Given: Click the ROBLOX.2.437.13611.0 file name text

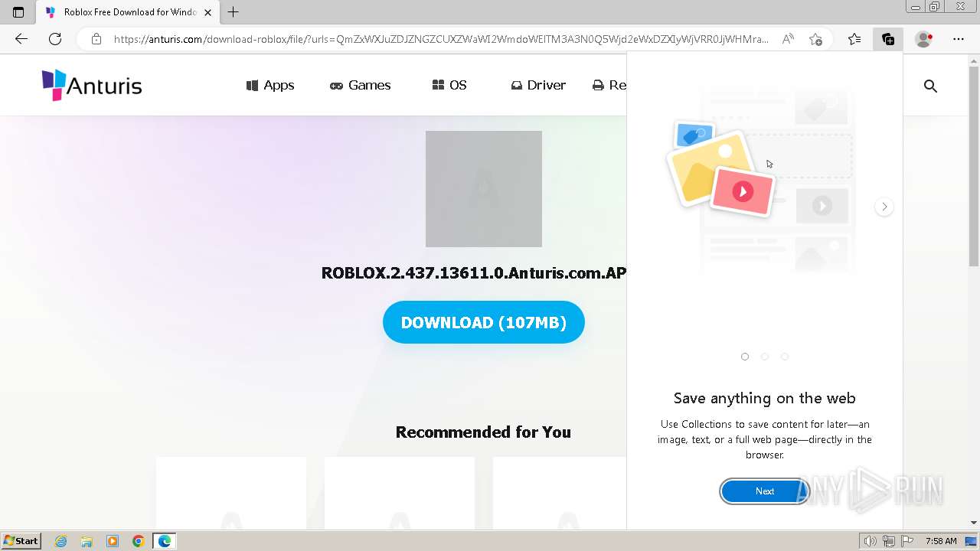Looking at the screenshot, I should (474, 273).
